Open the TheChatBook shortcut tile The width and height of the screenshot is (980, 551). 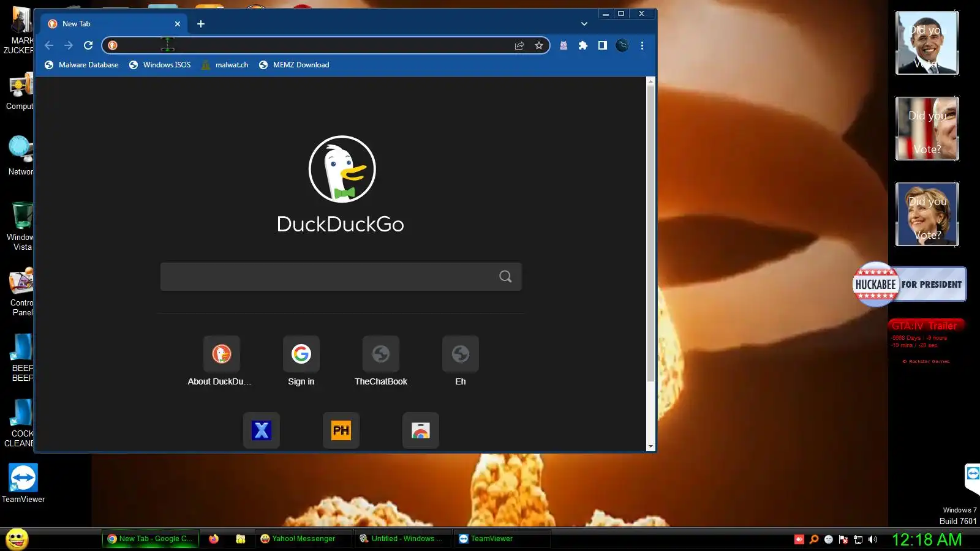tap(381, 361)
